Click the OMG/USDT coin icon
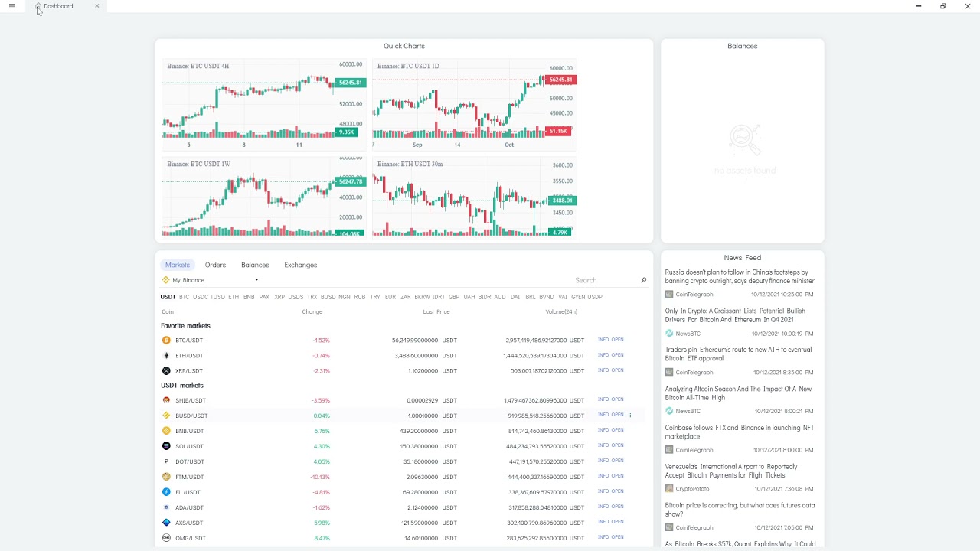The width and height of the screenshot is (980, 551). point(166,538)
